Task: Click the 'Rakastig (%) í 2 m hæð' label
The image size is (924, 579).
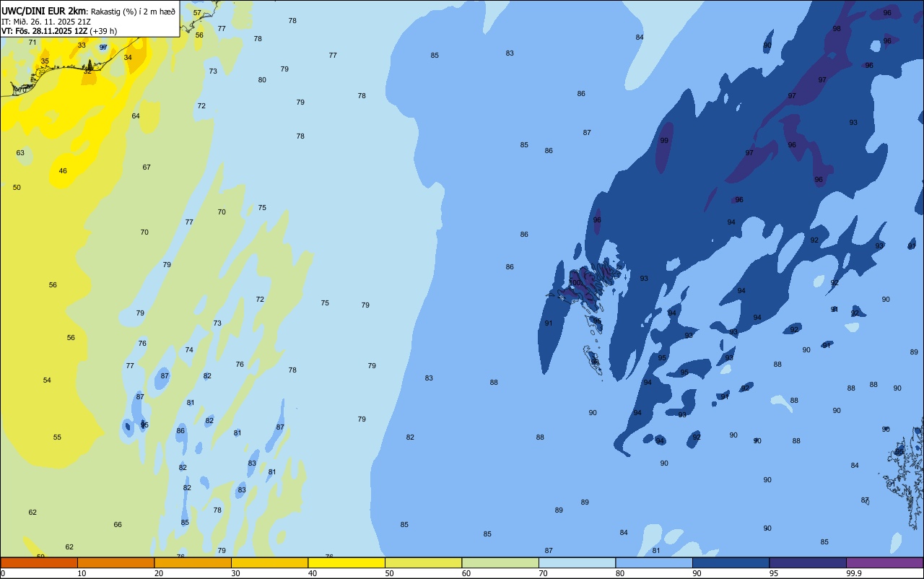Action: (x=133, y=11)
